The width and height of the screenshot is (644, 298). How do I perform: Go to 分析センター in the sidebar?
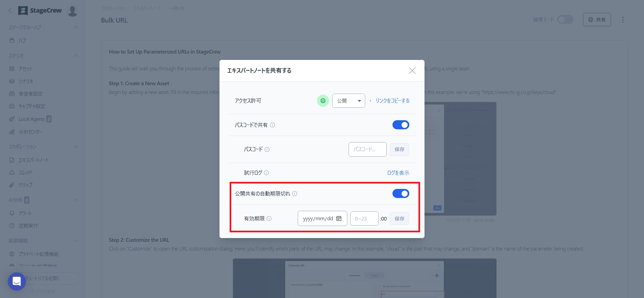(x=30, y=132)
